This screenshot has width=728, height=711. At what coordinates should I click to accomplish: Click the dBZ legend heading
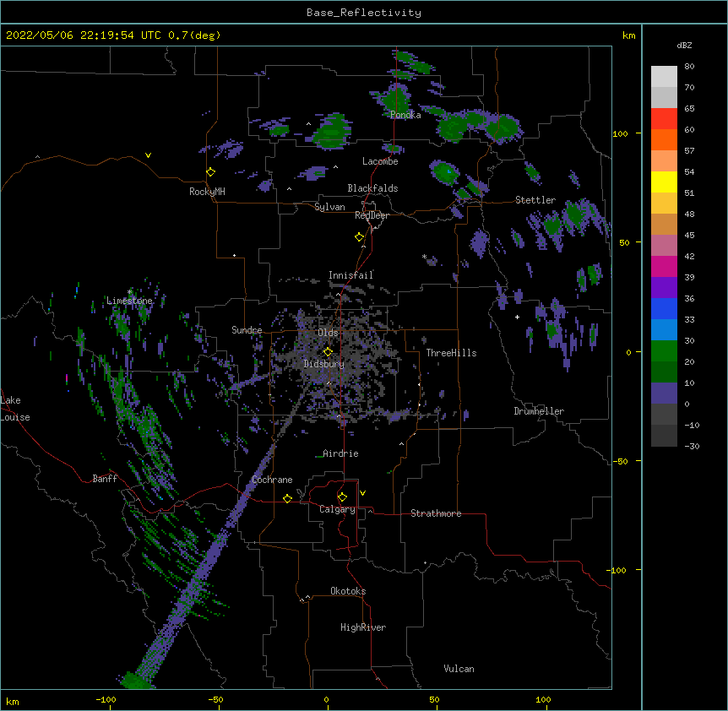pos(684,46)
